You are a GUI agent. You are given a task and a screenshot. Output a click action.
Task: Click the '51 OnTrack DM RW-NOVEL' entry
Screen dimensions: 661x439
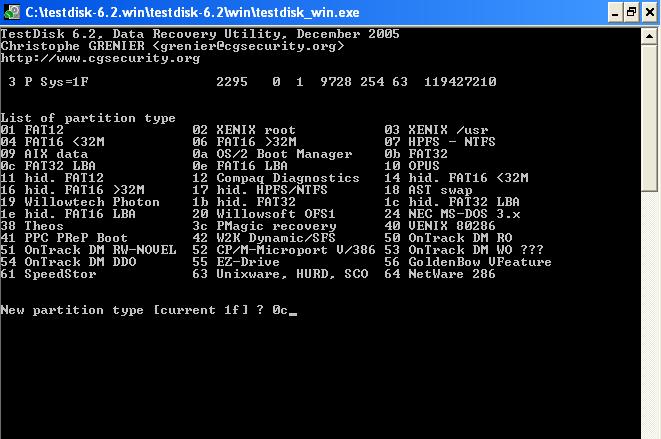88,250
